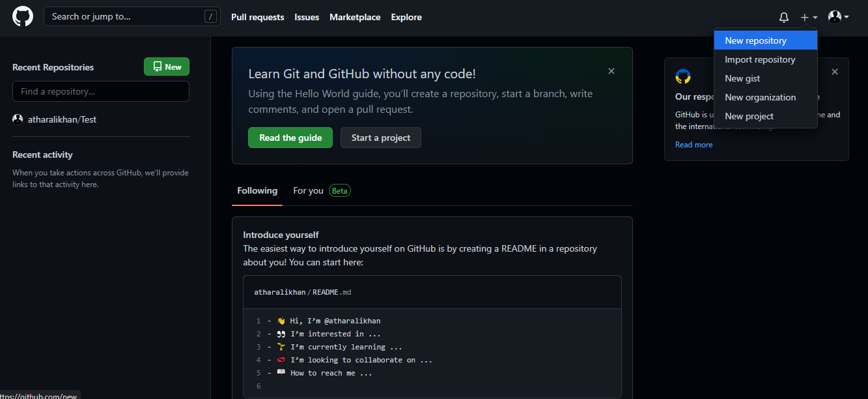Click the Read the guide button
Screen dimensions: 868x399
(290, 138)
